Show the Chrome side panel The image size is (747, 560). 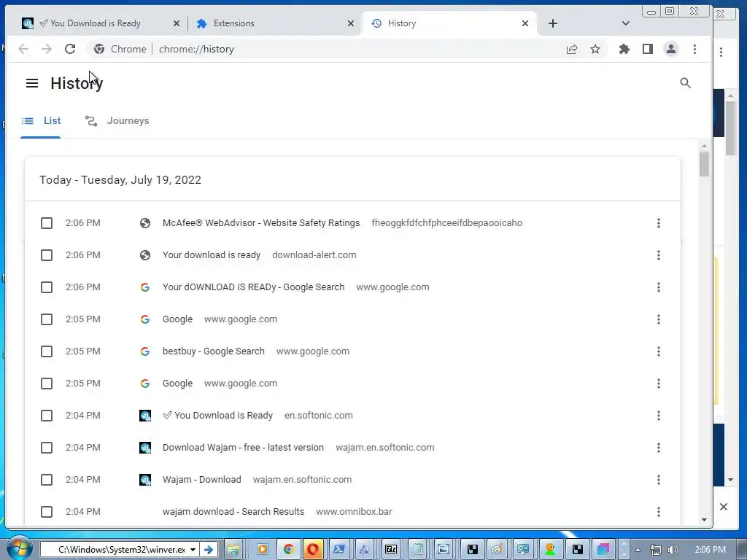click(648, 49)
